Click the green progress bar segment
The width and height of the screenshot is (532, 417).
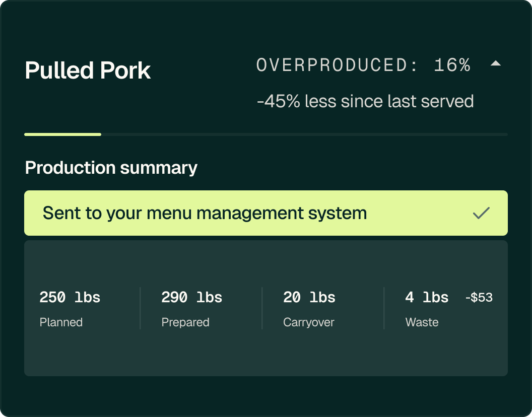(62, 134)
